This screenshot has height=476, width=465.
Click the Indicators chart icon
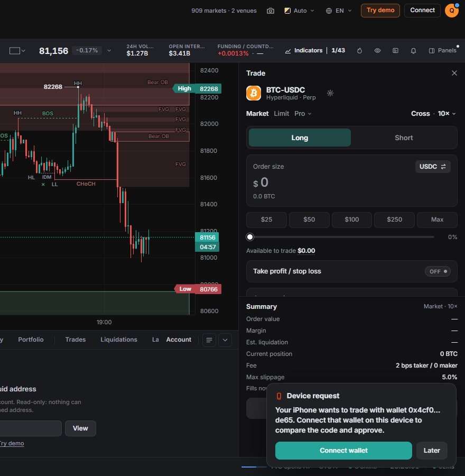pyautogui.click(x=288, y=51)
